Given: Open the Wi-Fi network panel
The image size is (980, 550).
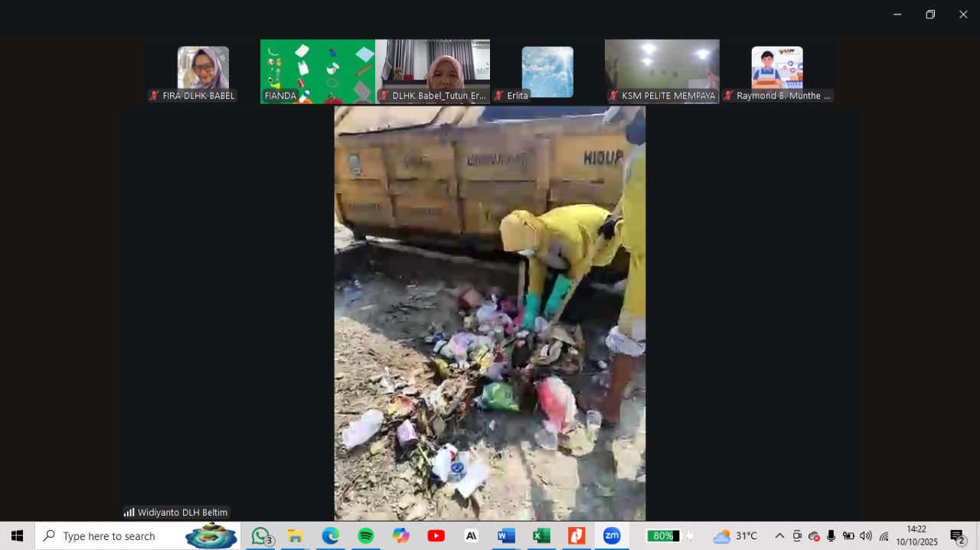Looking at the screenshot, I should coord(884,536).
